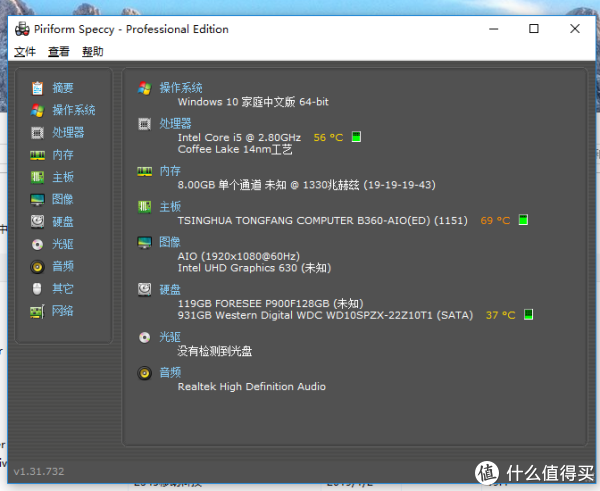Click the green indicator next to 37 °C
The image size is (600, 491).
tap(528, 315)
